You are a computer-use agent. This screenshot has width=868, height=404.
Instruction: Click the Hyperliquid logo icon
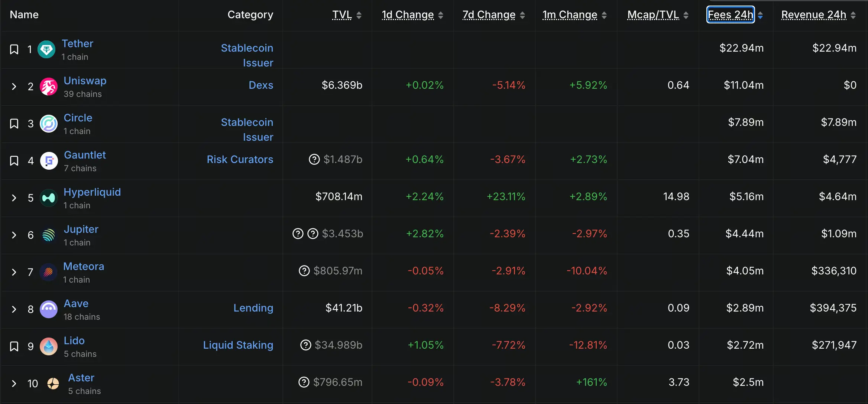[49, 198]
